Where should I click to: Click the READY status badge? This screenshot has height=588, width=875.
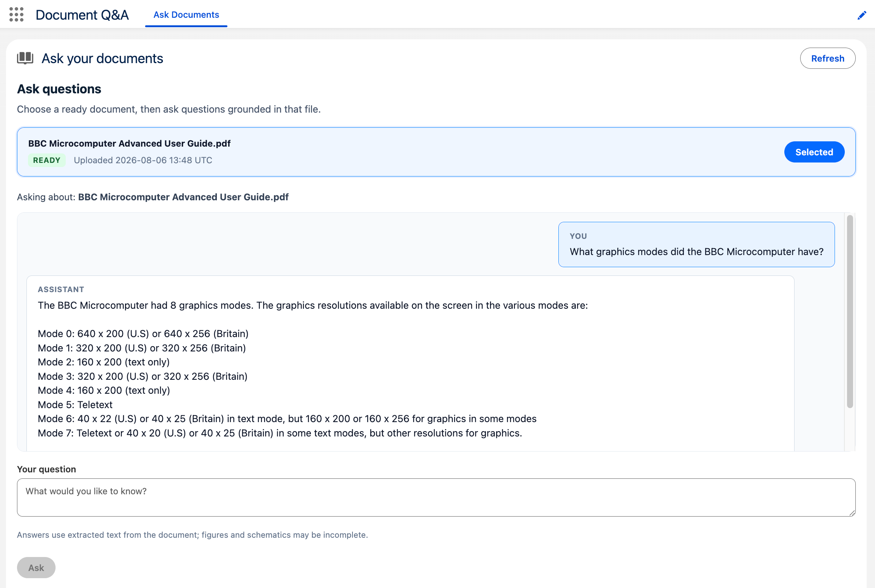(x=47, y=160)
